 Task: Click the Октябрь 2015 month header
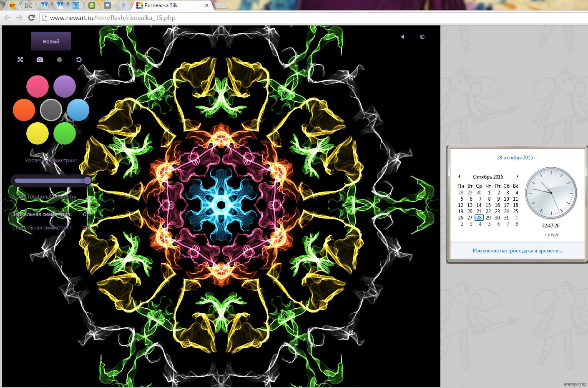point(488,177)
